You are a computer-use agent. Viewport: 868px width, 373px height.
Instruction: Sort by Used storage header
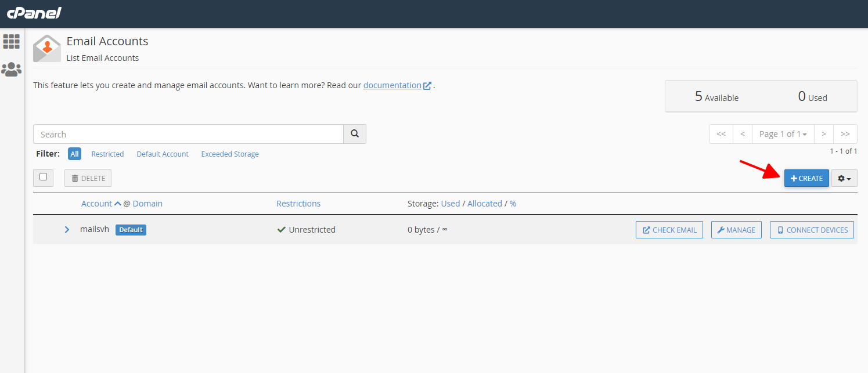pos(451,204)
